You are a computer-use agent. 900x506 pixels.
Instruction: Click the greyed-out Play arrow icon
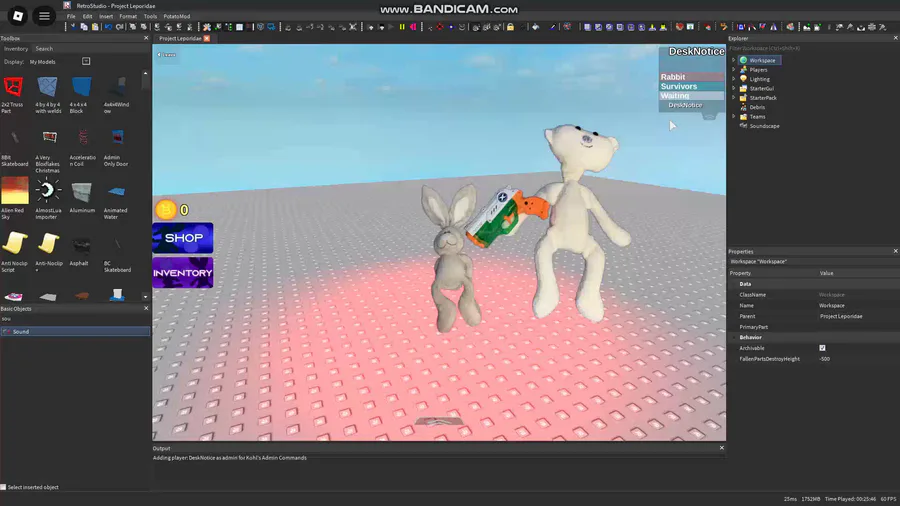[391, 27]
